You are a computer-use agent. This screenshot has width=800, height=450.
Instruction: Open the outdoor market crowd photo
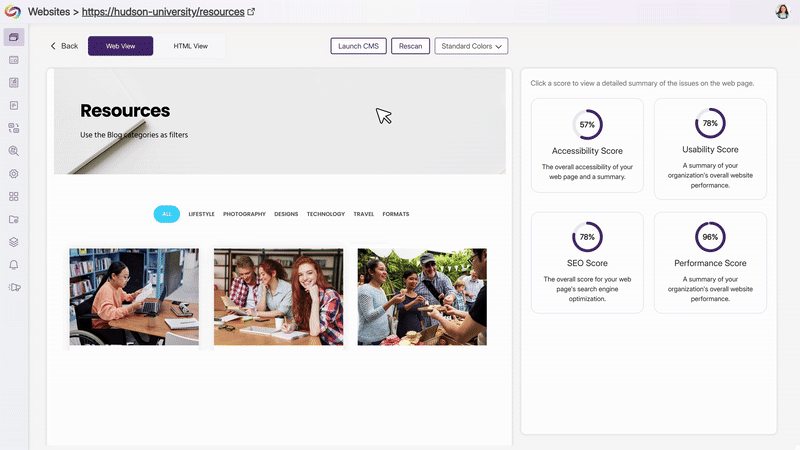point(422,297)
